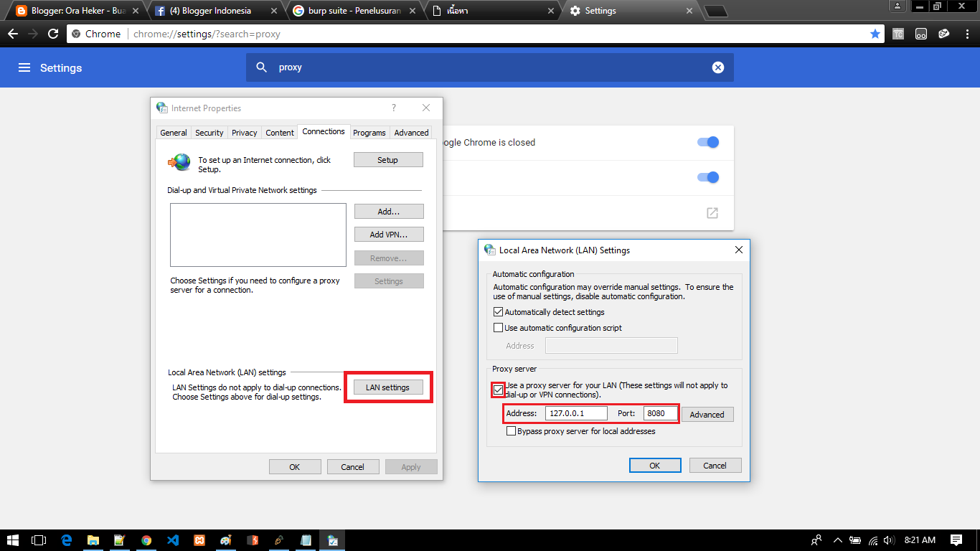Image resolution: width=980 pixels, height=551 pixels.
Task: Check Bypass proxy server for local addresses
Action: [512, 430]
